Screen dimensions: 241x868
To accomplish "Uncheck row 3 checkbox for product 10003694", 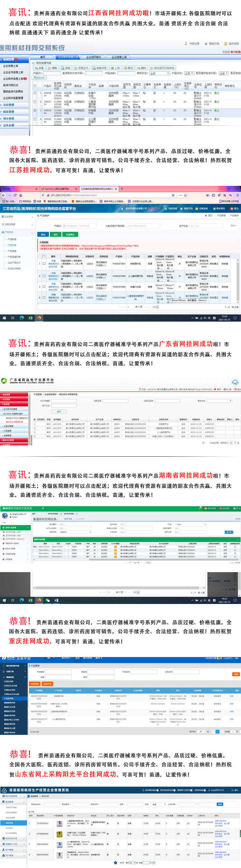I will 35,110.
